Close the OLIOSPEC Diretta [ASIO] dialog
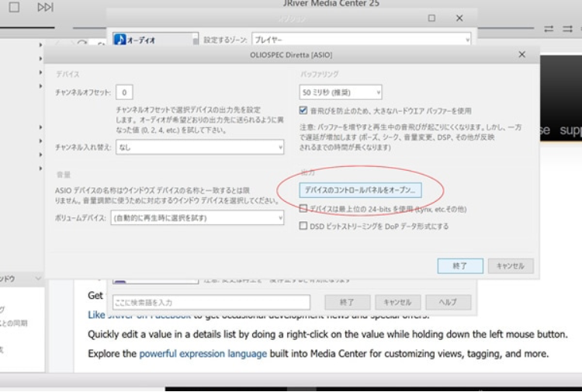Viewport: 582px width, 392px height. [x=522, y=54]
